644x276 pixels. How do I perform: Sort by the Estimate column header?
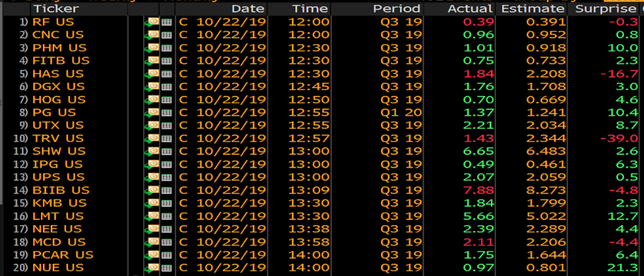point(532,9)
